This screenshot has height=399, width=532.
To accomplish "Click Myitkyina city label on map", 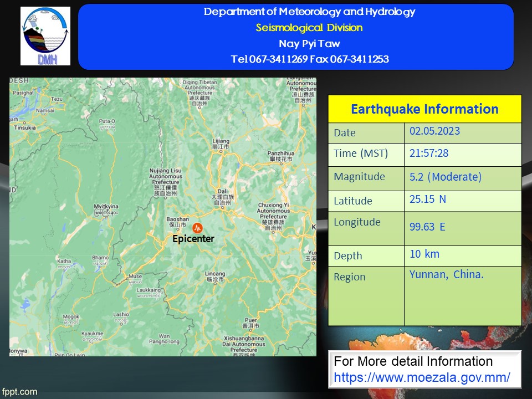I will (106, 209).
